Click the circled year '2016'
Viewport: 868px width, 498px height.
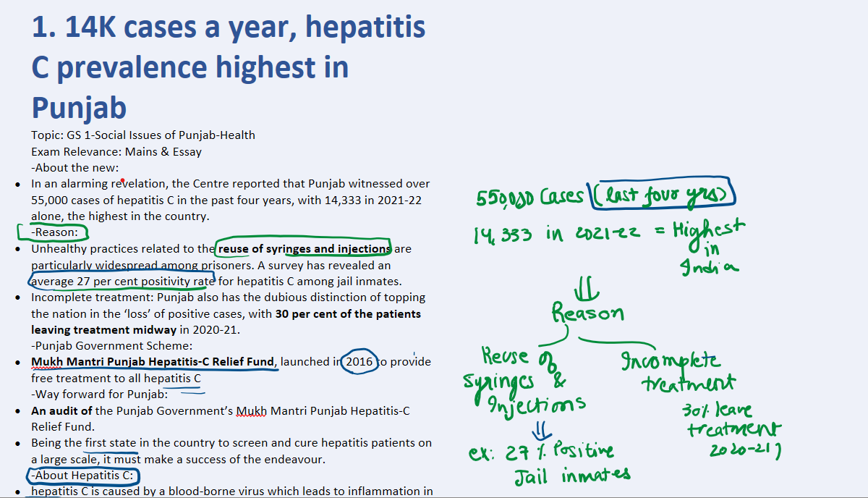(x=359, y=361)
